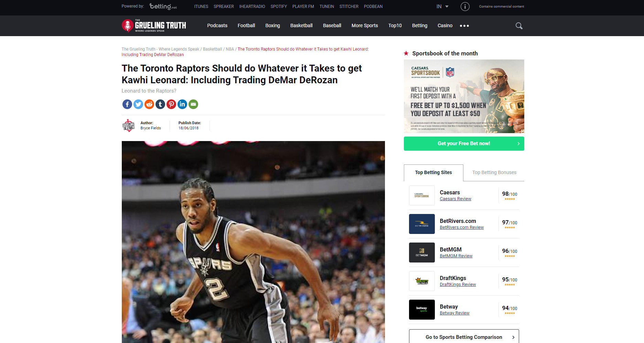Switch to the Top Betting Bonuses tab
The height and width of the screenshot is (343, 644).
(494, 172)
